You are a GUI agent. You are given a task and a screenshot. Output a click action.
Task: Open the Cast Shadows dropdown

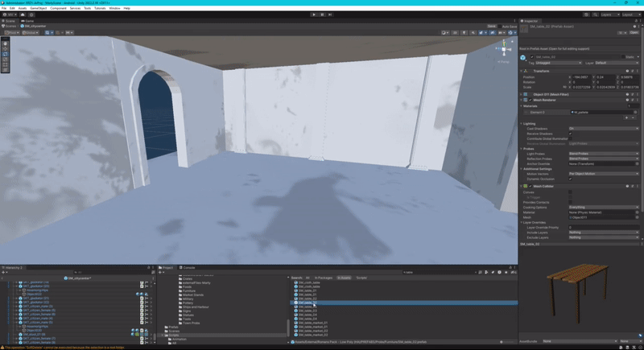click(604, 129)
